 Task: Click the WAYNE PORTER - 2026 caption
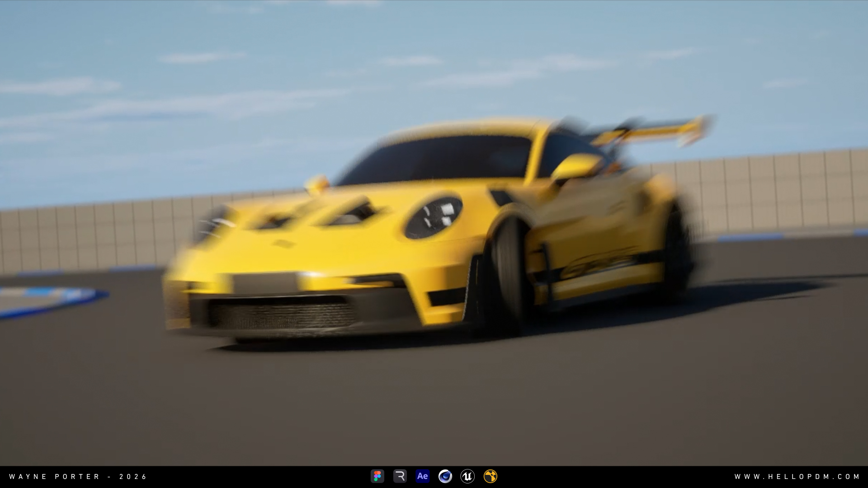78,477
